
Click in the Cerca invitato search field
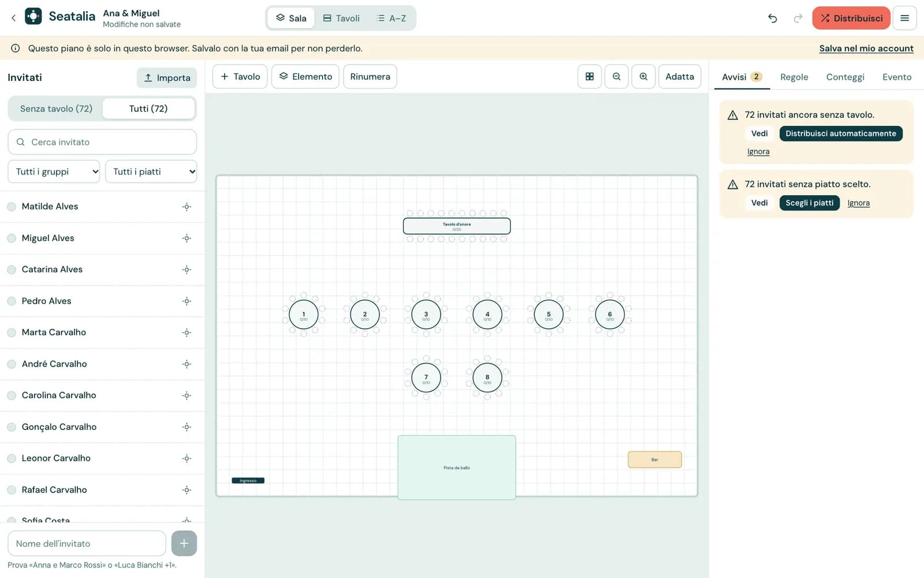point(102,142)
